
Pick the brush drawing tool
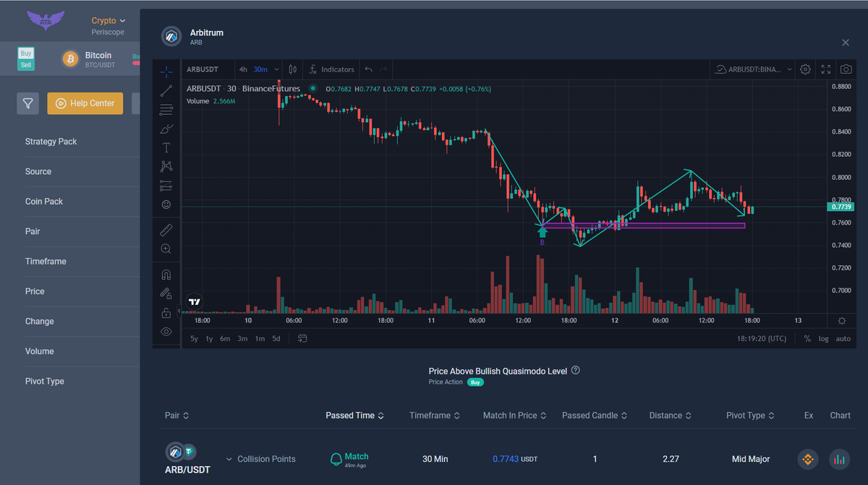click(166, 129)
